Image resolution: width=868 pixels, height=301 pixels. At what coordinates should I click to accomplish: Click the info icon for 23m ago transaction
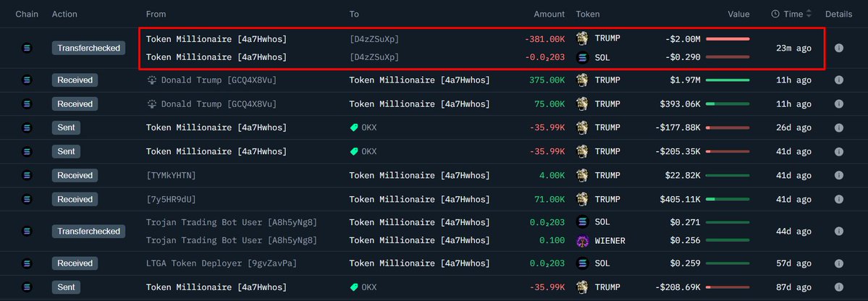click(x=839, y=48)
